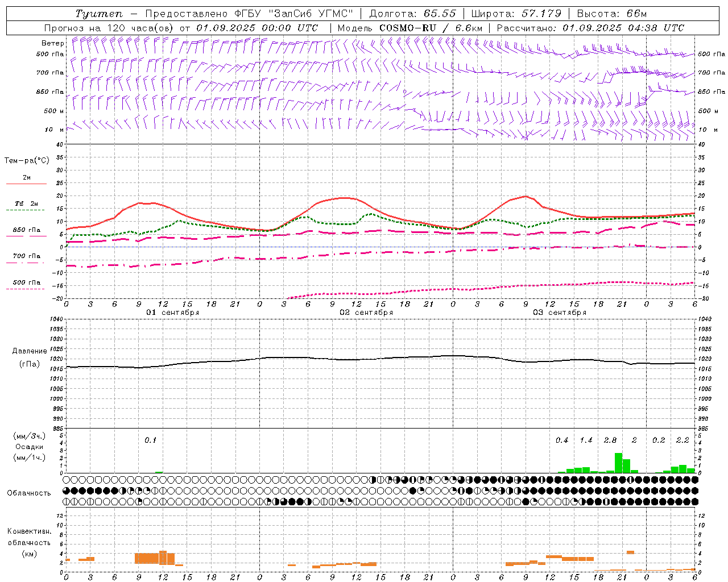
Task: Click the "1040" value on the left pressure axis
Action: [x=56, y=319]
